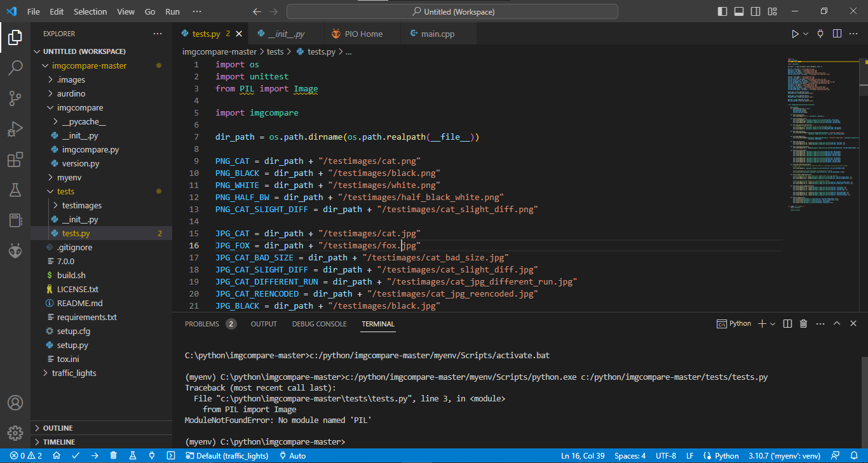Click PlatformIO Upload arrow in status bar
The width and height of the screenshot is (868, 463).
pyautogui.click(x=95, y=455)
